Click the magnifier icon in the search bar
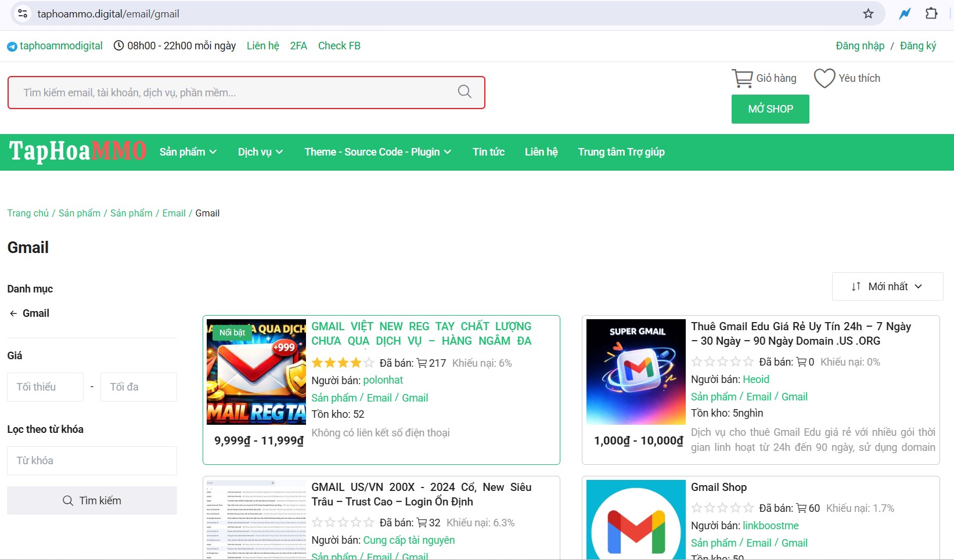The width and height of the screenshot is (954, 560). (463, 92)
